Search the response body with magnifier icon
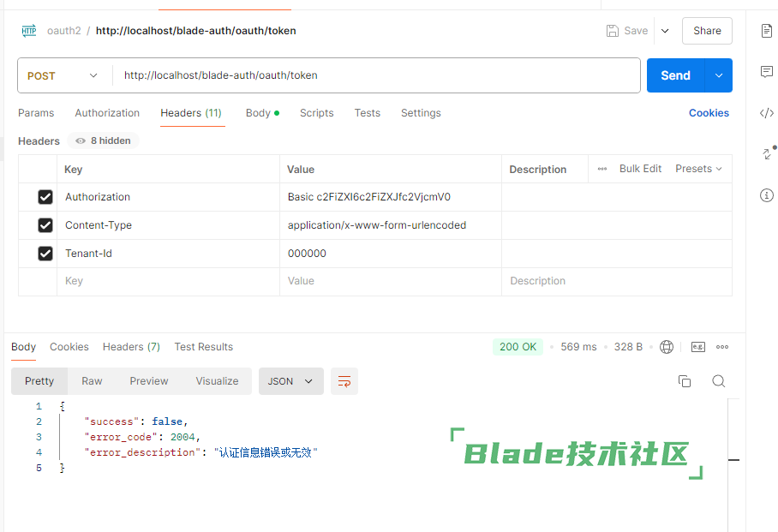 (x=719, y=381)
